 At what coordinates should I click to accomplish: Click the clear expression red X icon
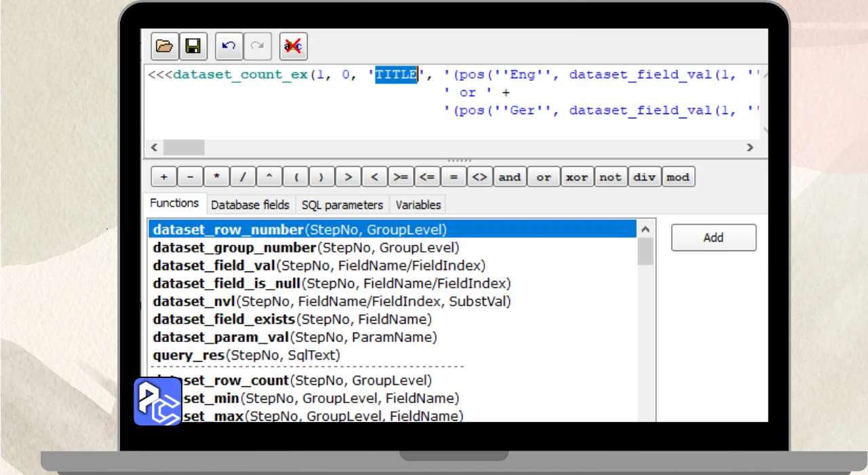293,46
